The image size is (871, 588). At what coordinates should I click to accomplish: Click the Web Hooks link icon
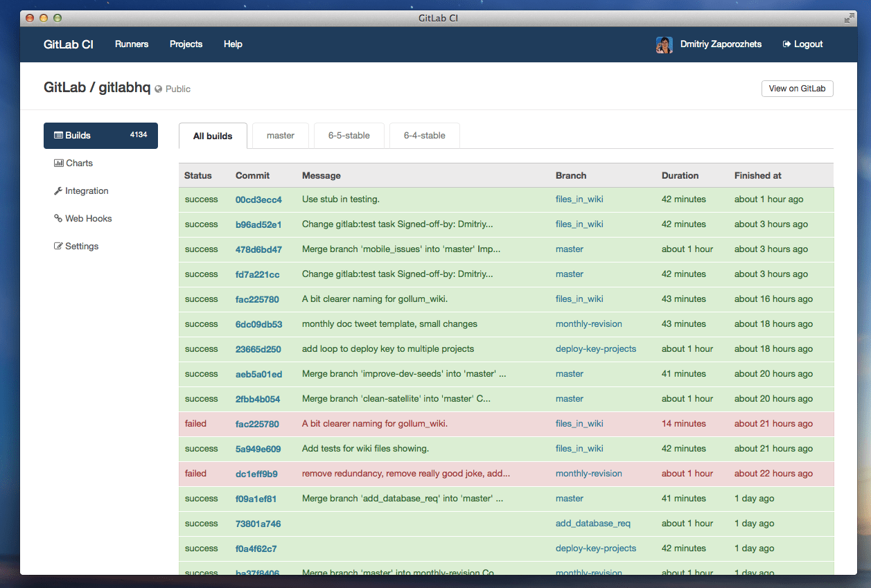pyautogui.click(x=58, y=219)
